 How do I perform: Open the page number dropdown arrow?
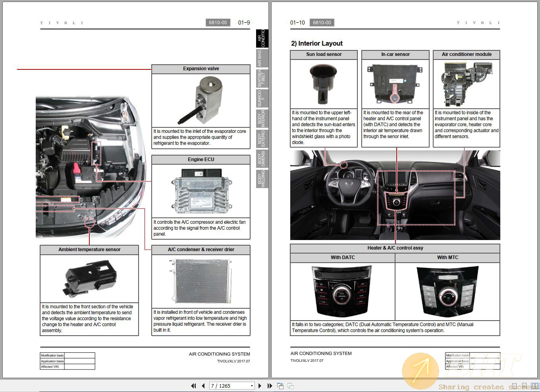[x=252, y=386]
